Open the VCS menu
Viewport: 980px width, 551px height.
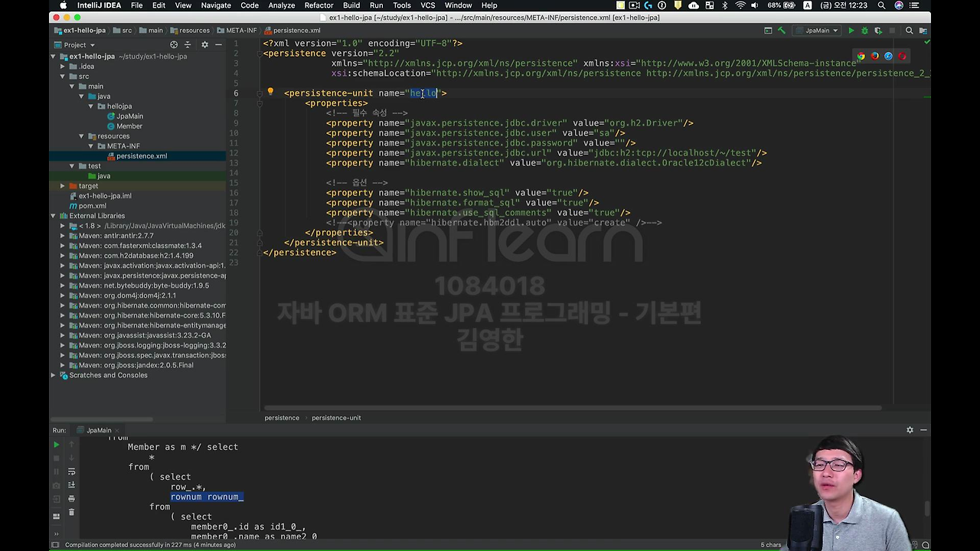(427, 5)
